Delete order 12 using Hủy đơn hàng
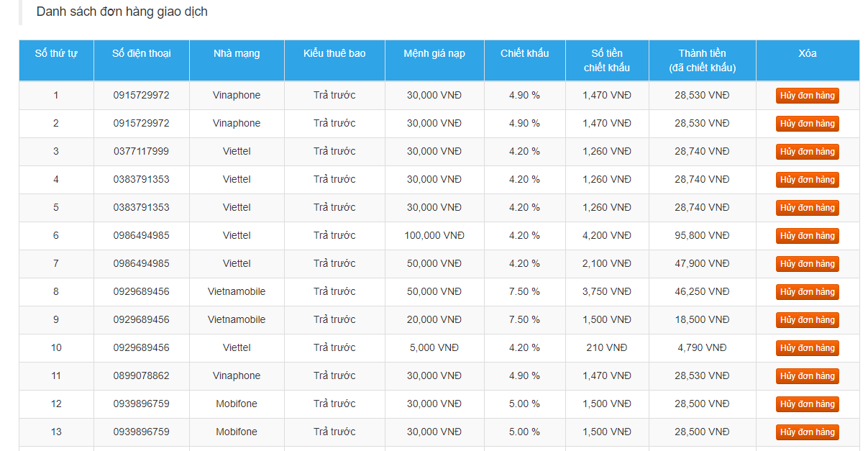868x451 pixels. [807, 404]
